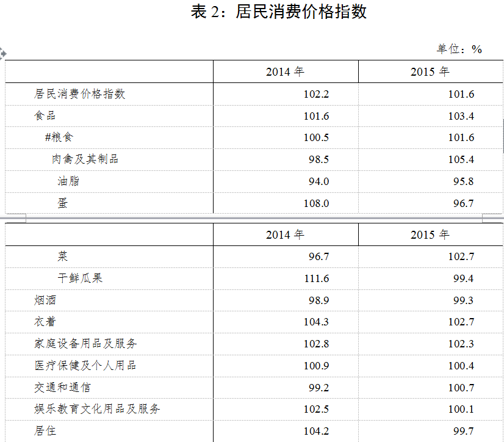This screenshot has height=442, width=504.
Task: Select the 交通和通信 2015 value 100.7
Action: click(x=461, y=388)
